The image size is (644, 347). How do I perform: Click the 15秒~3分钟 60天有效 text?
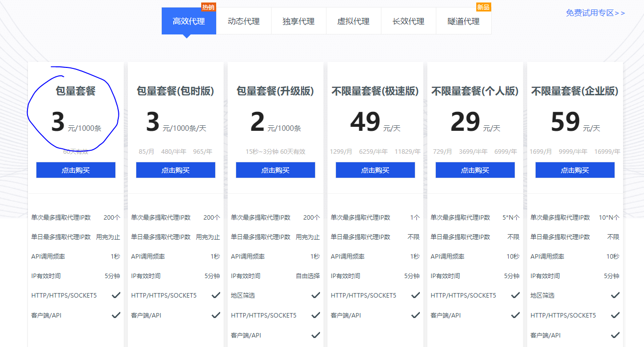pyautogui.click(x=276, y=151)
